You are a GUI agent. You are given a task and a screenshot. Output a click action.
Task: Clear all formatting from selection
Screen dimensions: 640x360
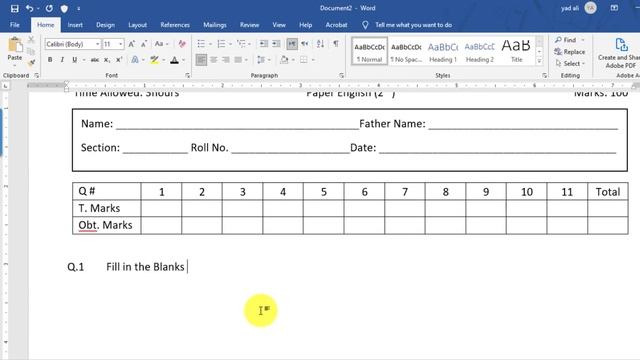click(x=182, y=44)
